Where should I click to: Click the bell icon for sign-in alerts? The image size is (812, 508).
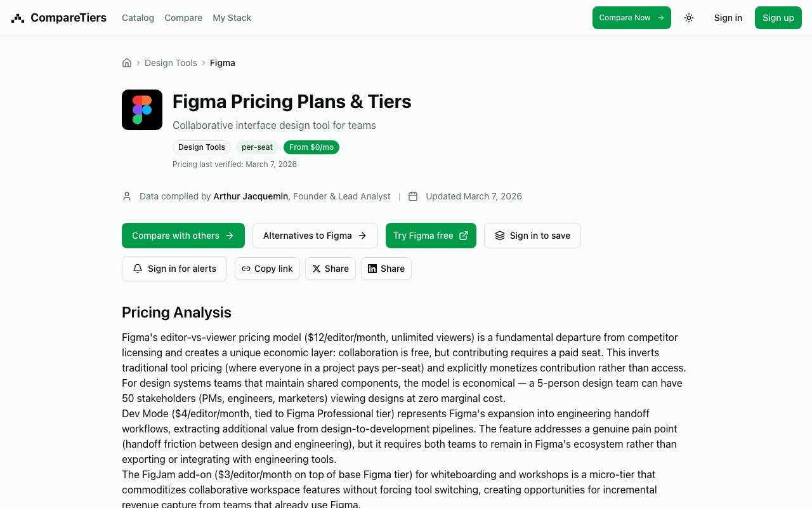point(138,269)
